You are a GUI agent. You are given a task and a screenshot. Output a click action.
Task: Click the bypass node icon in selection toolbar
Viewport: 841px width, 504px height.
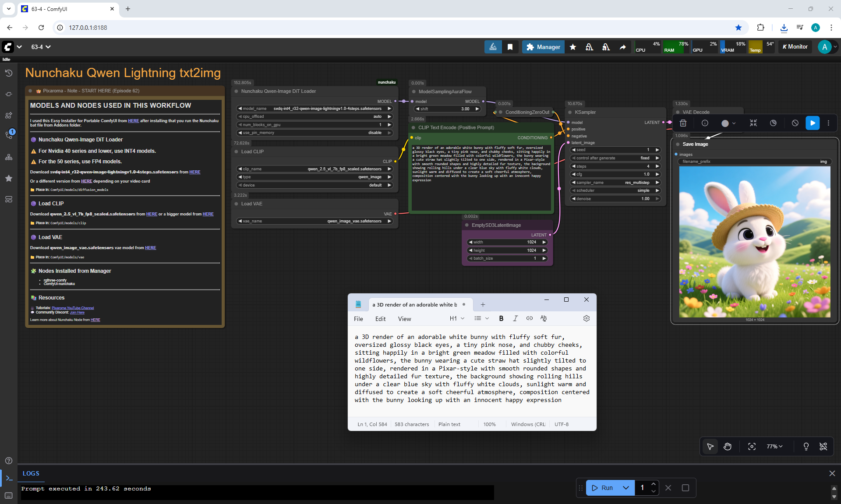(x=795, y=123)
